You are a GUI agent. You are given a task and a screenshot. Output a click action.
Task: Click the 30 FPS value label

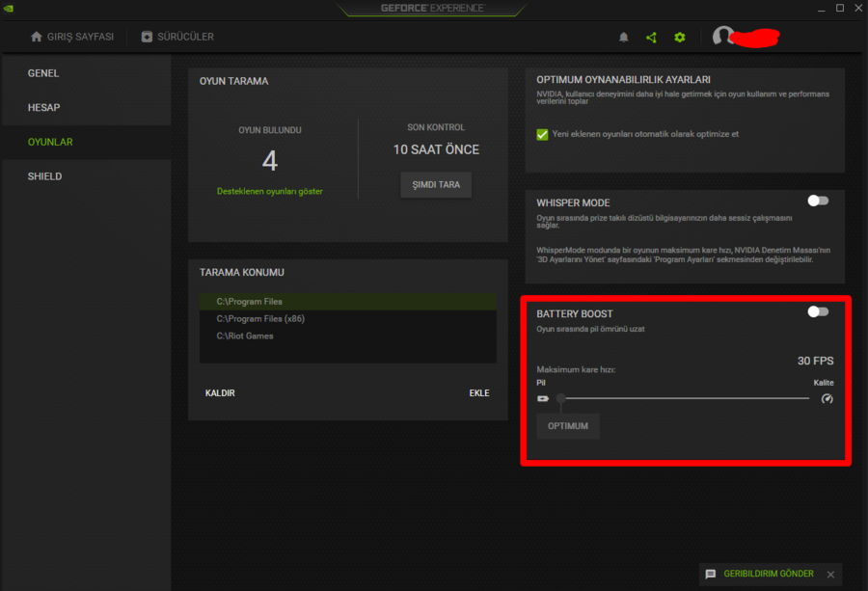[815, 361]
